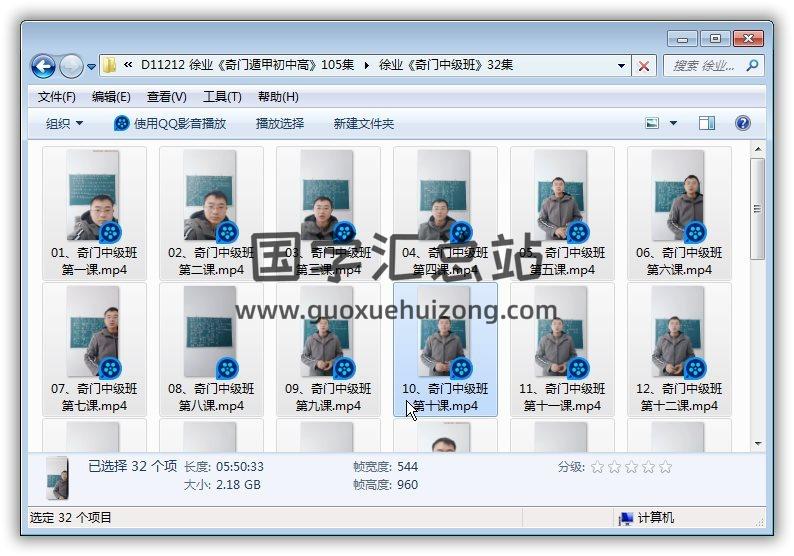794x556 pixels.
Task: Click the X button beside address bar
Action: point(644,66)
